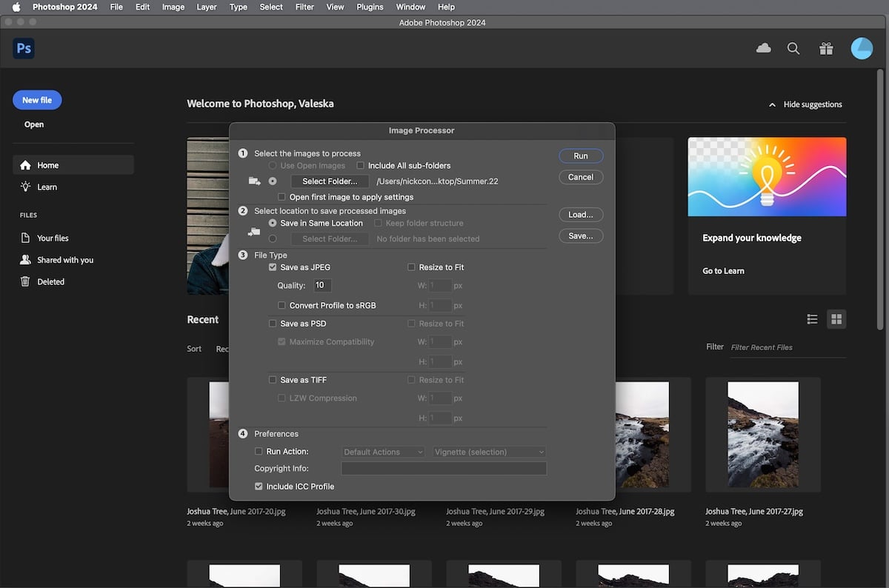The image size is (889, 588).
Task: Collapse suggestions via Hide suggestions chevron
Action: [771, 104]
